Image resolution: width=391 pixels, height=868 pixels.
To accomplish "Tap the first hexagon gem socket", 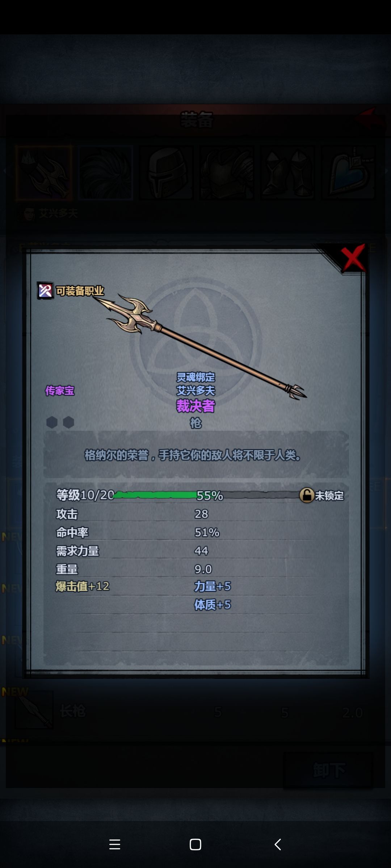I will tap(52, 422).
